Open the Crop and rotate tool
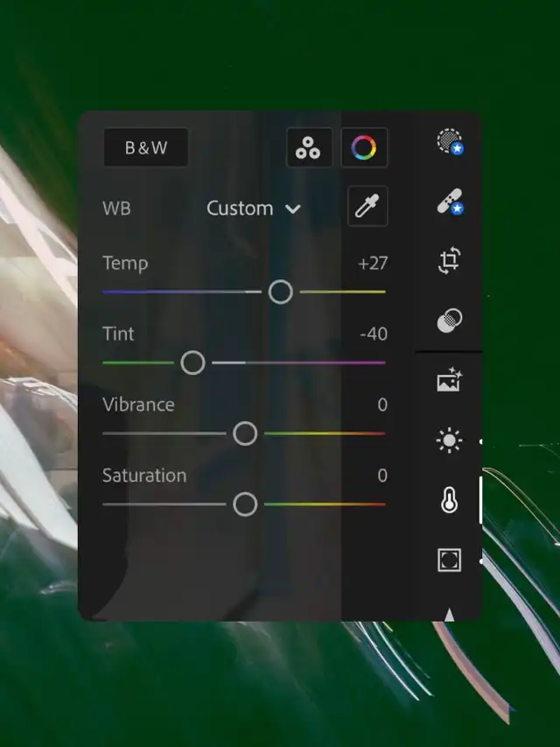Viewport: 560px width, 747px height. pos(450,261)
